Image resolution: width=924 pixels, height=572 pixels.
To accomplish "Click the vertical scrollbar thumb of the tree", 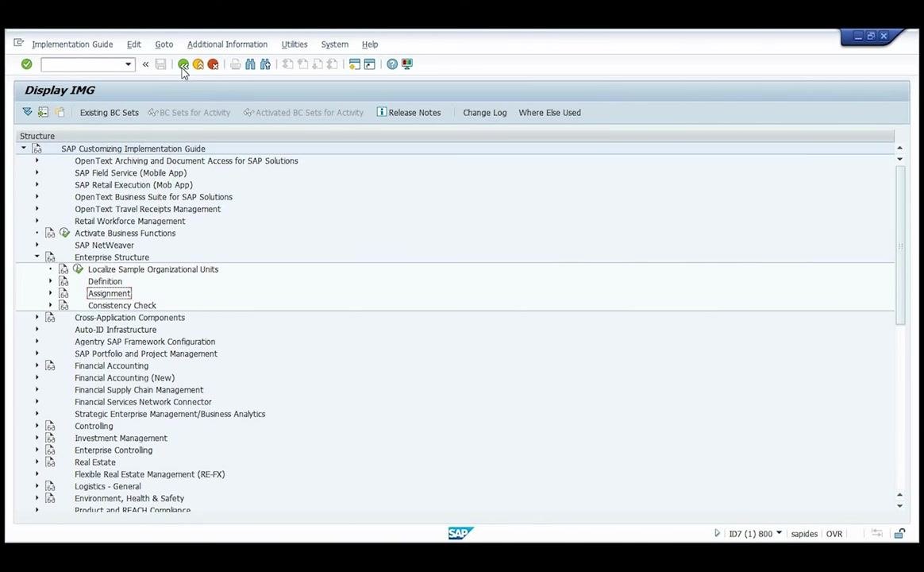I will click(900, 245).
